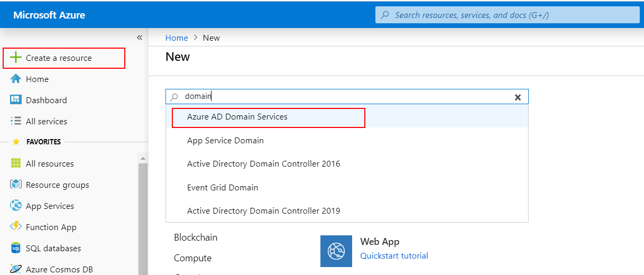Screen dimensions: 644x275
Task: Click the Home house icon in sidebar
Action: pyautogui.click(x=16, y=79)
